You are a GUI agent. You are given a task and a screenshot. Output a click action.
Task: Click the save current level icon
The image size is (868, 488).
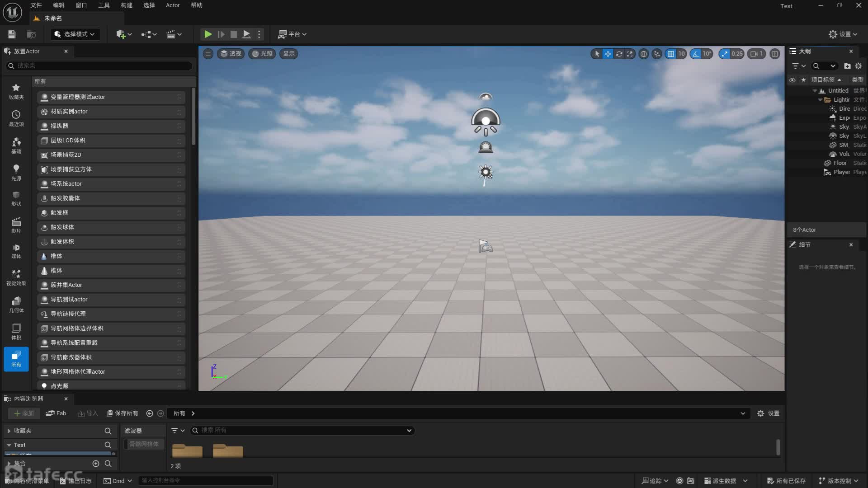pos(12,34)
